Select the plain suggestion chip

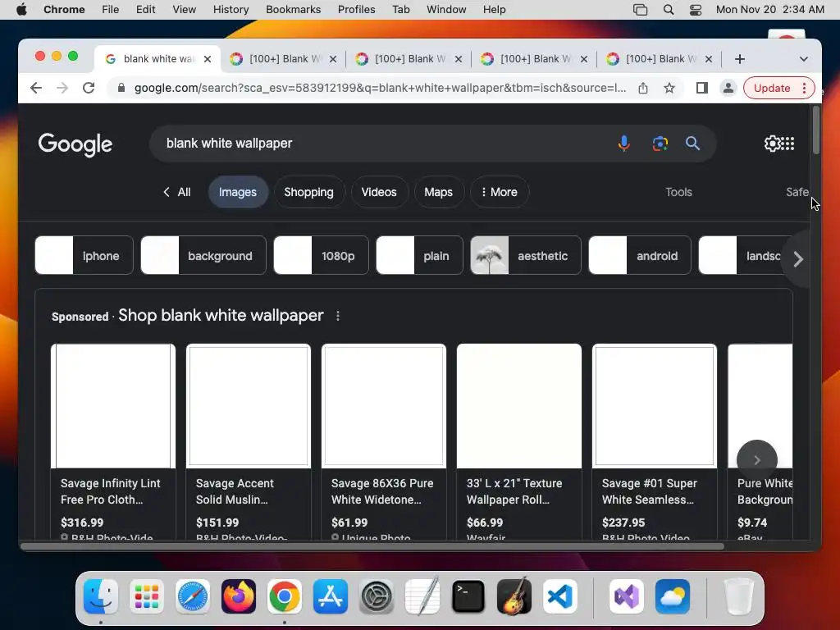tap(419, 256)
